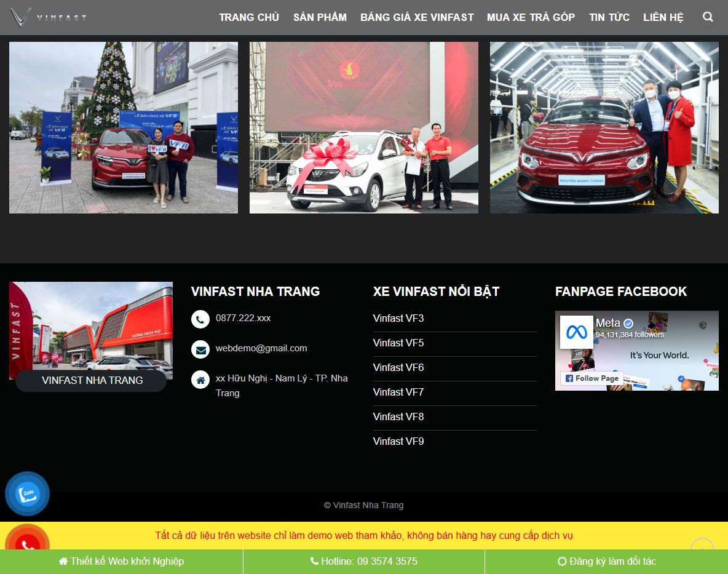Viewport: 728px width, 574px height.
Task: Open the Vinfast VF5 link
Action: pos(398,343)
